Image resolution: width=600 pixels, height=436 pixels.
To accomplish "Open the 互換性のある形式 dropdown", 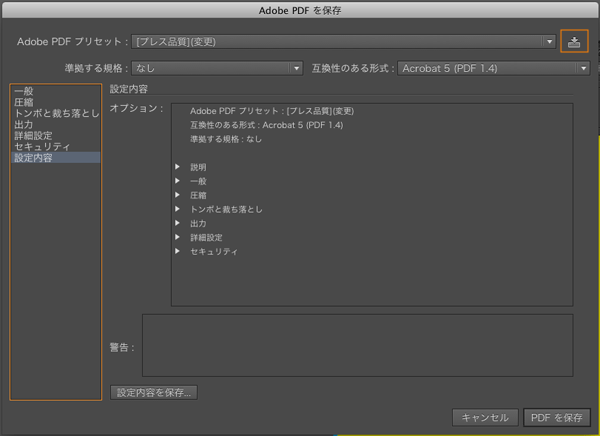I will pos(494,69).
